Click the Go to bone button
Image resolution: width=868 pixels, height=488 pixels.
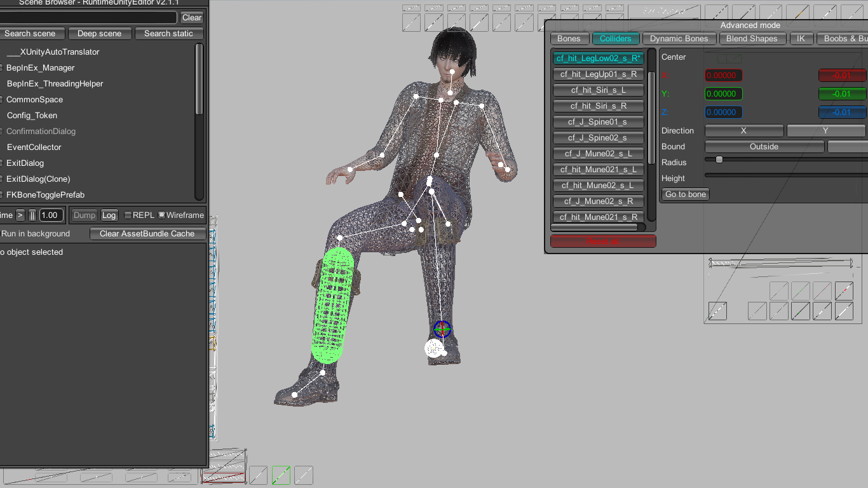(x=686, y=194)
